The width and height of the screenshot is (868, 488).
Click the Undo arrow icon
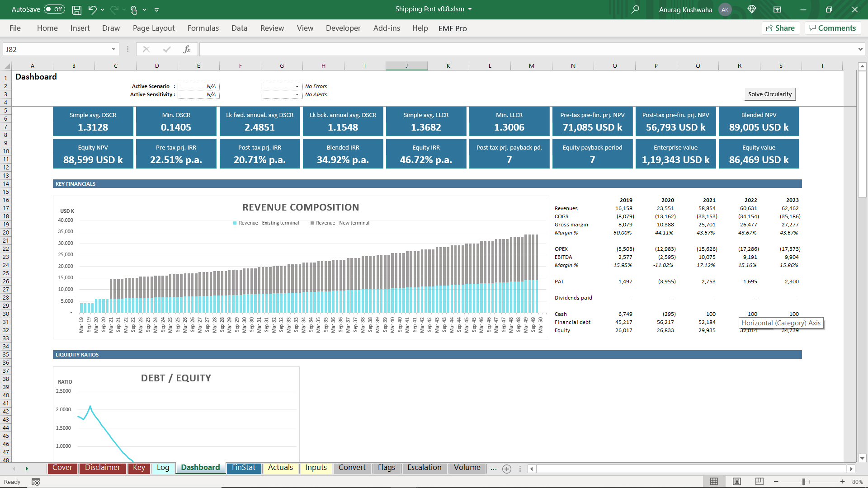92,9
